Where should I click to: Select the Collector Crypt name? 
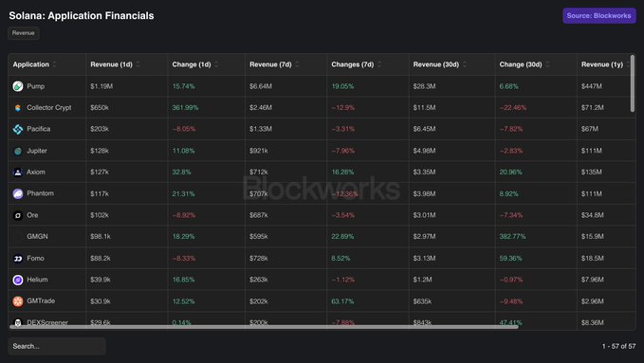pyautogui.click(x=49, y=108)
